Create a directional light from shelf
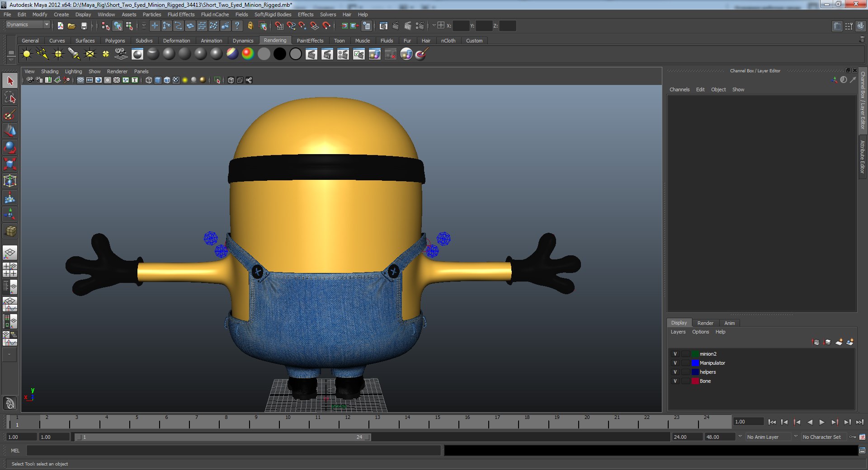Screen dimensions: 868x470 42,54
